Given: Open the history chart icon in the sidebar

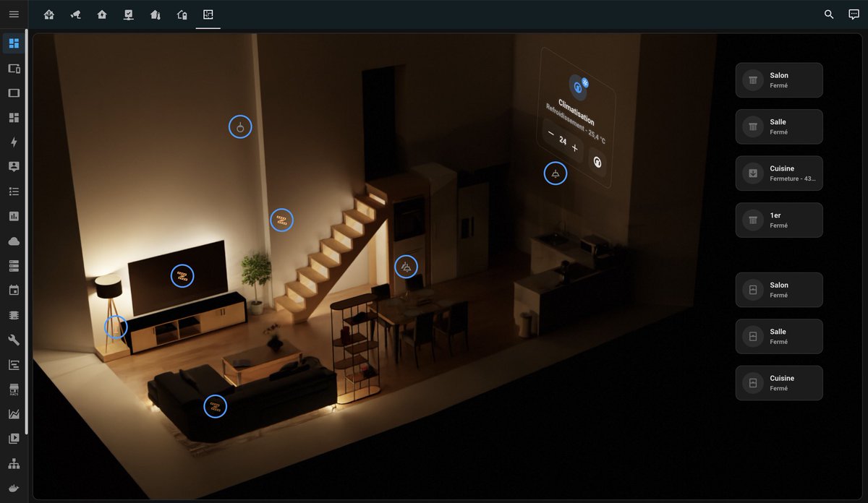Looking at the screenshot, I should [13, 215].
